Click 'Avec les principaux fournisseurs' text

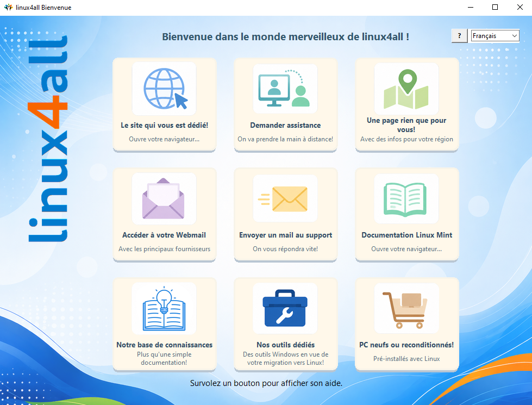coord(164,249)
